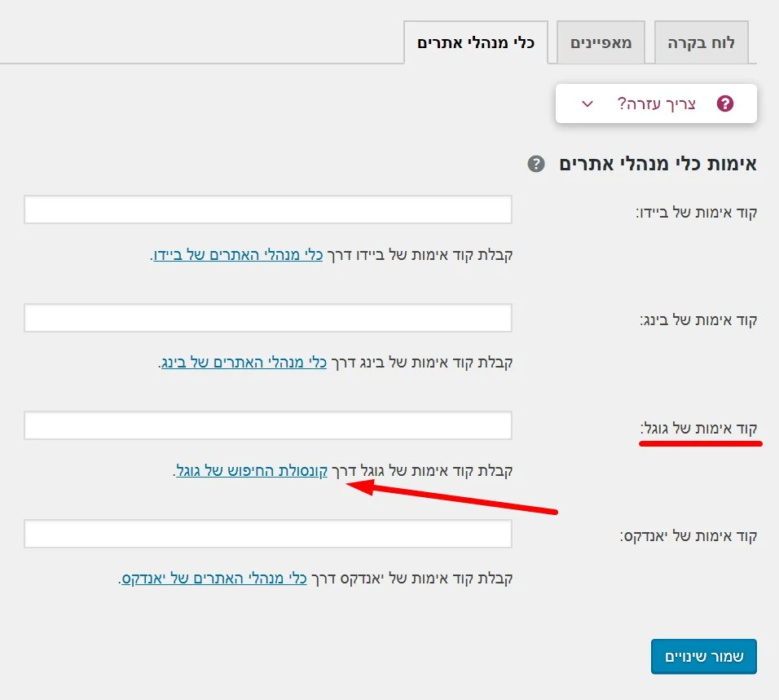The height and width of the screenshot is (700, 779).
Task: Click the question mark icon beside the page heading
Action: [x=536, y=165]
